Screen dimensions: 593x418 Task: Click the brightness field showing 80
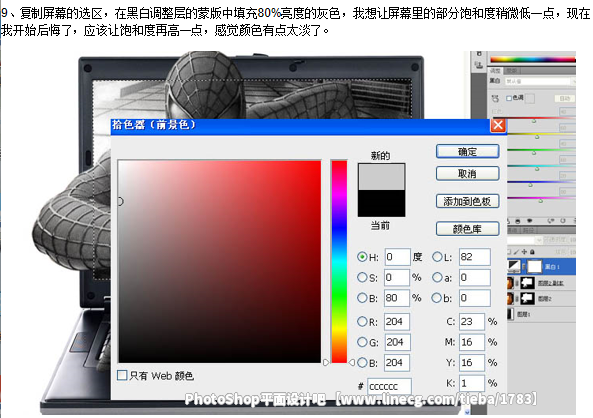point(397,298)
